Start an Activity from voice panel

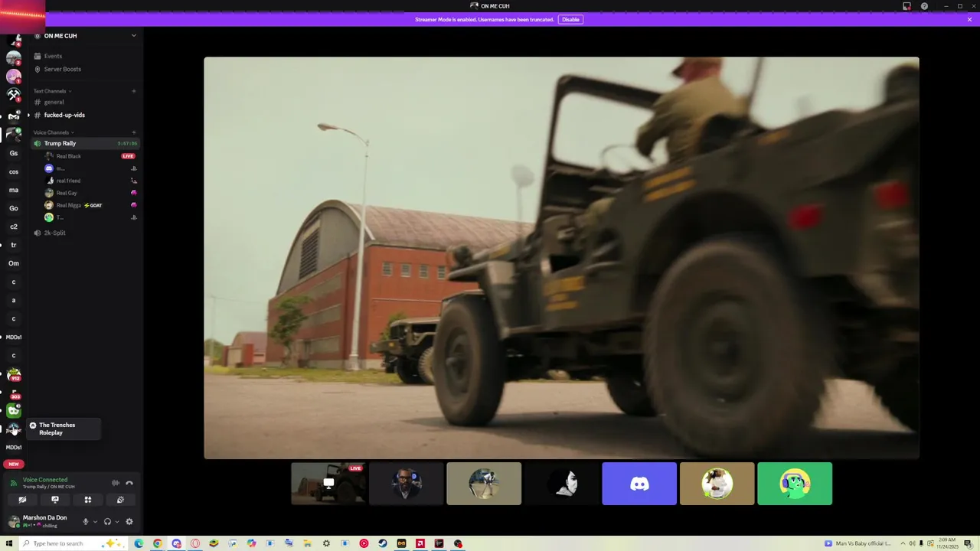click(x=88, y=500)
